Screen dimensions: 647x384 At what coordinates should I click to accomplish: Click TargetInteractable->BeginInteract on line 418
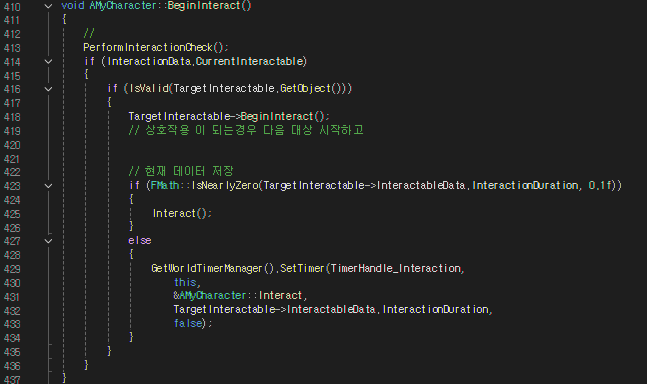tap(221, 117)
